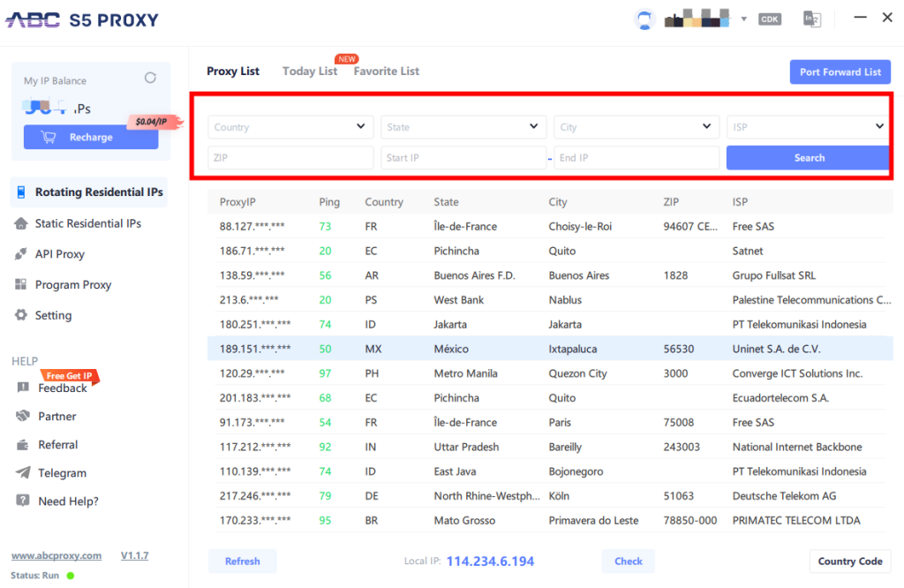The image size is (904, 588).
Task: Click the Setting gear icon
Action: pos(21,315)
